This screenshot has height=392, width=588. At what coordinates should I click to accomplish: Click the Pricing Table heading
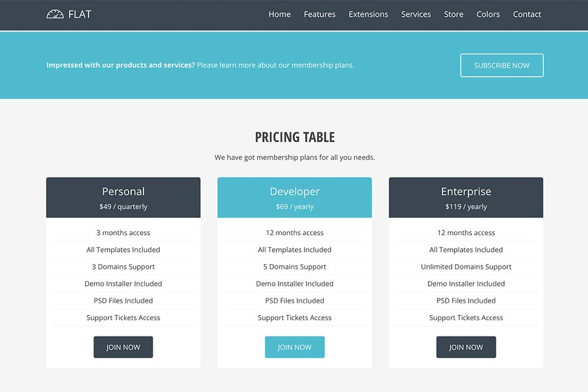[295, 137]
